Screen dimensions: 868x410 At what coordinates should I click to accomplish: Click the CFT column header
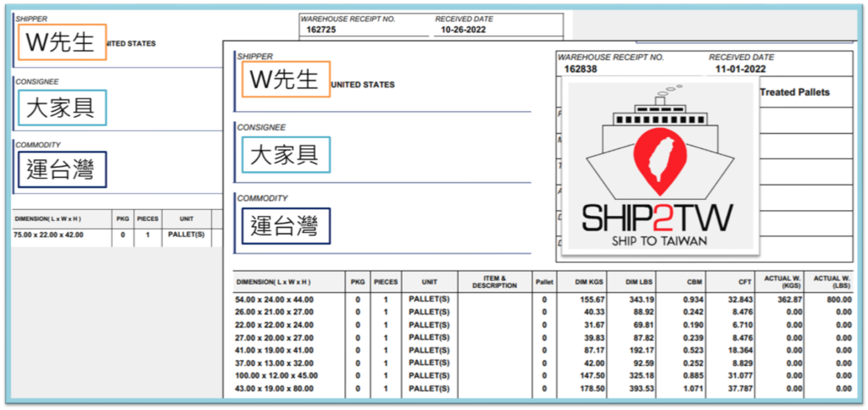point(745,281)
